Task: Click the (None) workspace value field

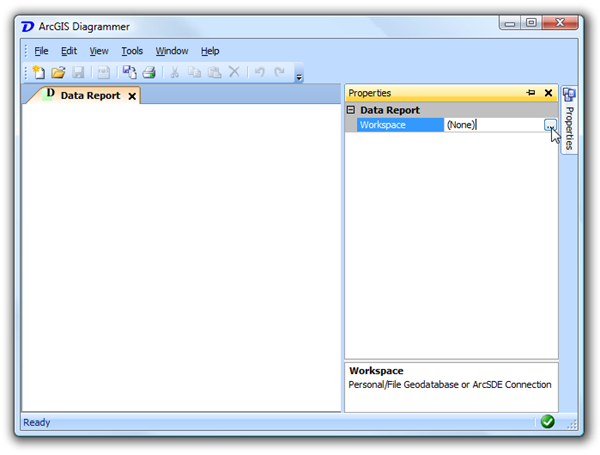Action: [x=494, y=125]
